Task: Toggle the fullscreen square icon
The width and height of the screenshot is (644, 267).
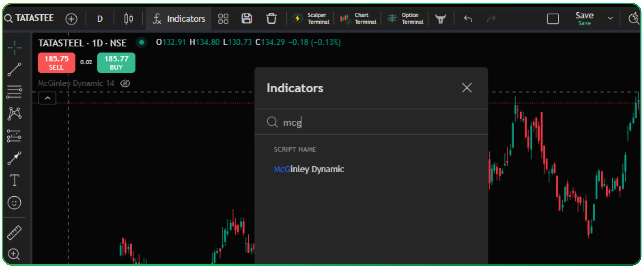Action: coord(553,19)
